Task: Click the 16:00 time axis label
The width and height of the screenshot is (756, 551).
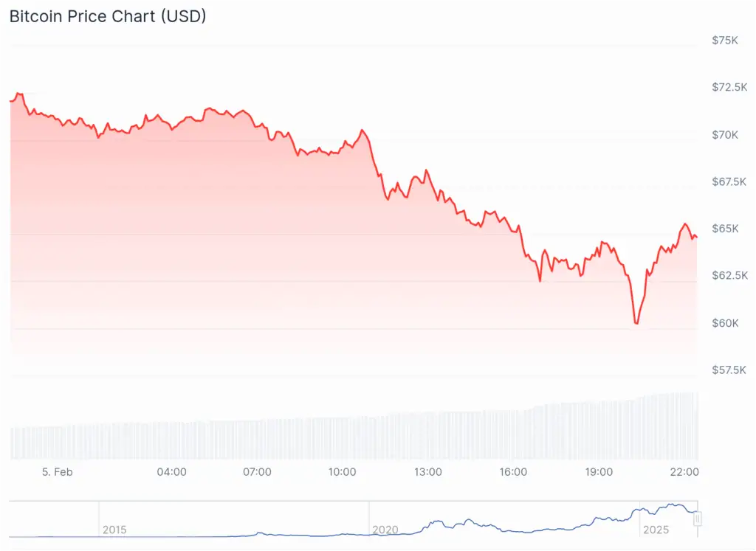Action: [513, 472]
